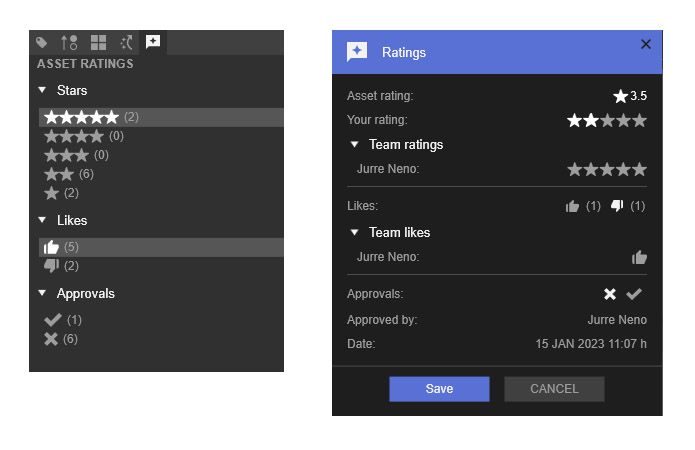
Task: Click thumbs up in Likes row
Action: coord(573,206)
